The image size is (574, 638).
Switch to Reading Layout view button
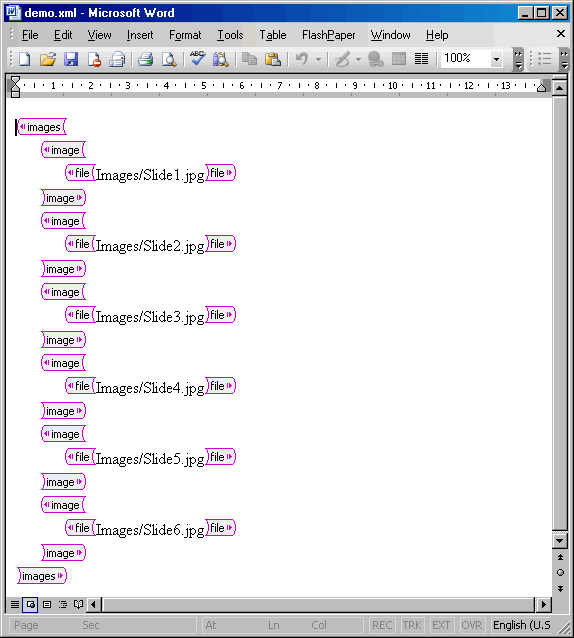pos(79,604)
